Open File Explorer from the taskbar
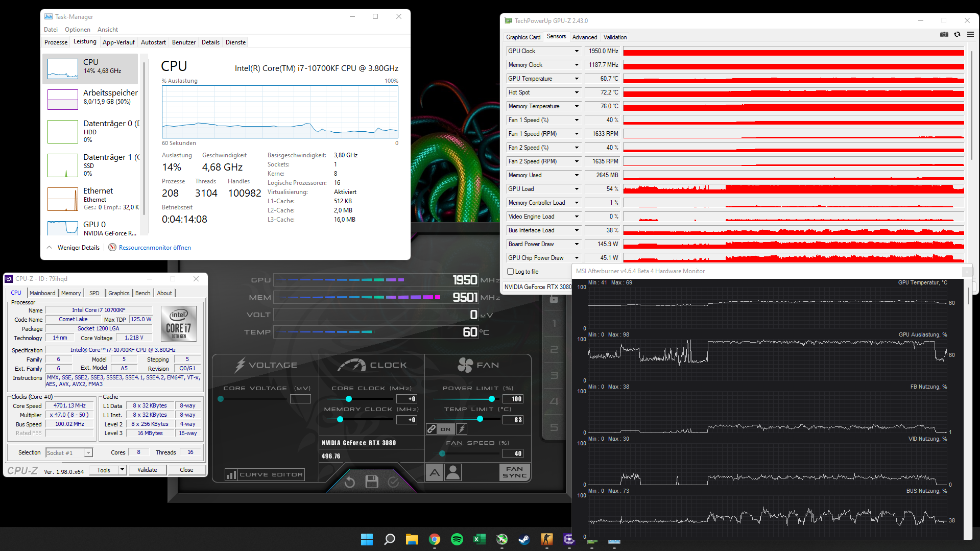 pyautogui.click(x=412, y=539)
